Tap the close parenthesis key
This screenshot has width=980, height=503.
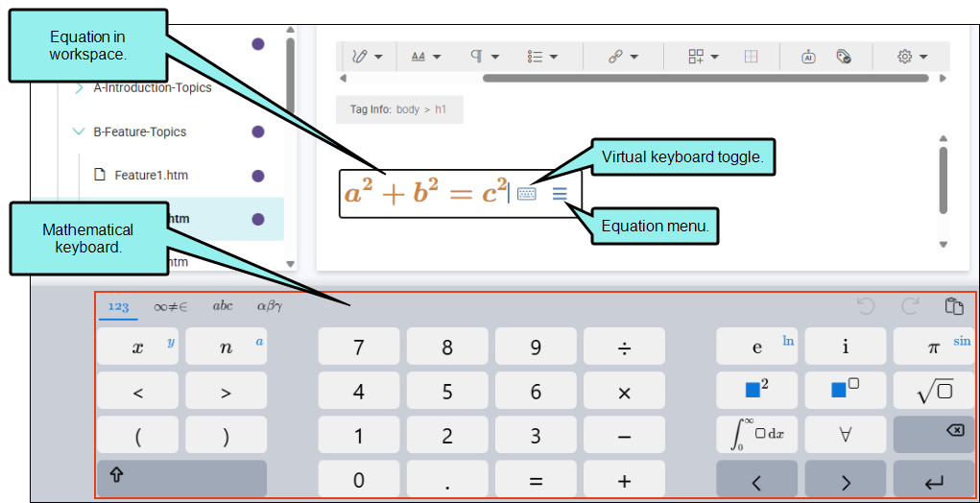coord(226,436)
